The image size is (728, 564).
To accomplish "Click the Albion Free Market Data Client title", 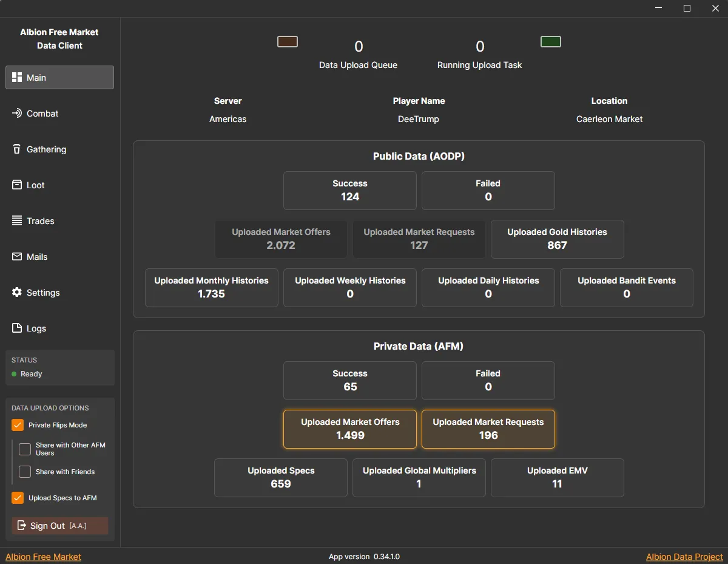I will (59, 39).
